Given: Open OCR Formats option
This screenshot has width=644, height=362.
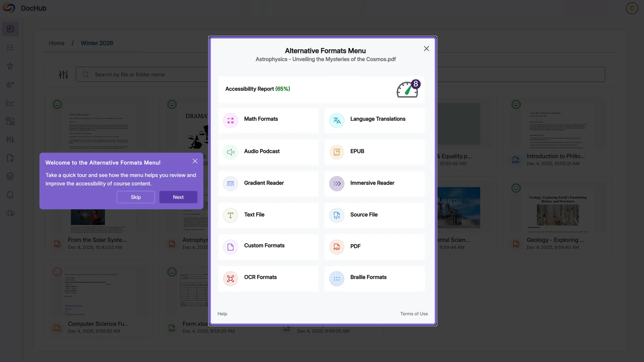Looking at the screenshot, I should point(268,278).
